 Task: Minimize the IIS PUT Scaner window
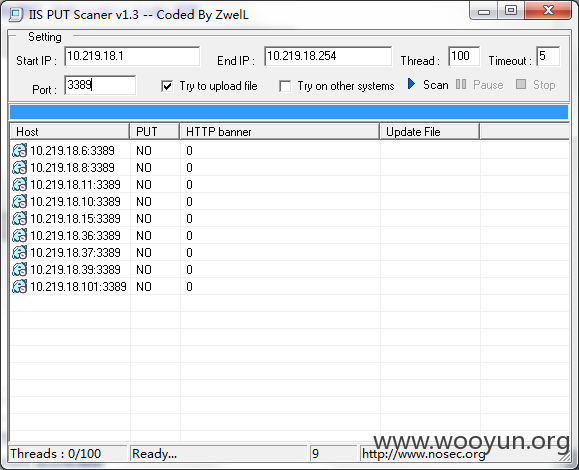pyautogui.click(x=484, y=11)
